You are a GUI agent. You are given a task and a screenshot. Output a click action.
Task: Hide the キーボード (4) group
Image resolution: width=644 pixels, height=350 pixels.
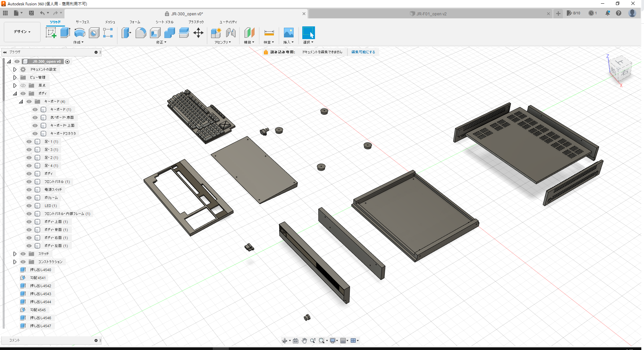(x=29, y=101)
